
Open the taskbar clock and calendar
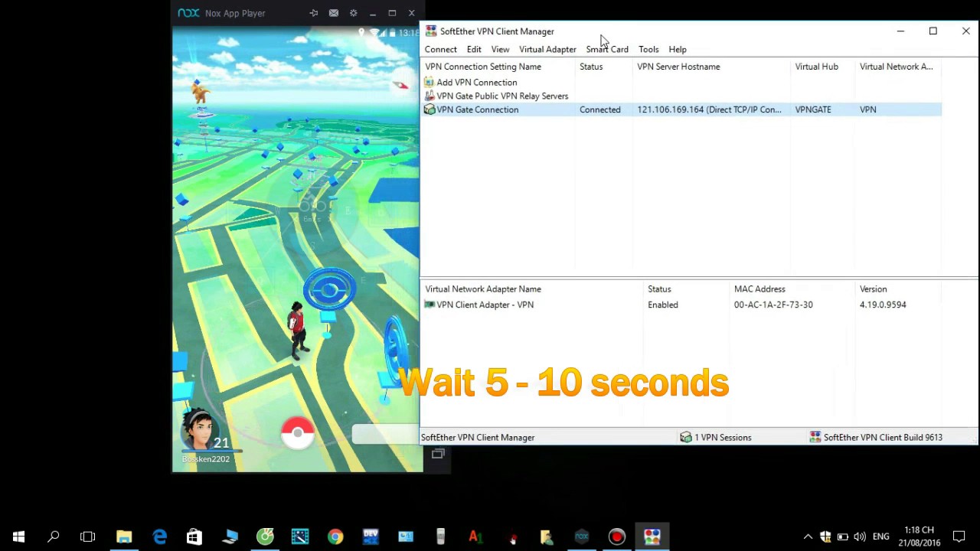coord(919,536)
